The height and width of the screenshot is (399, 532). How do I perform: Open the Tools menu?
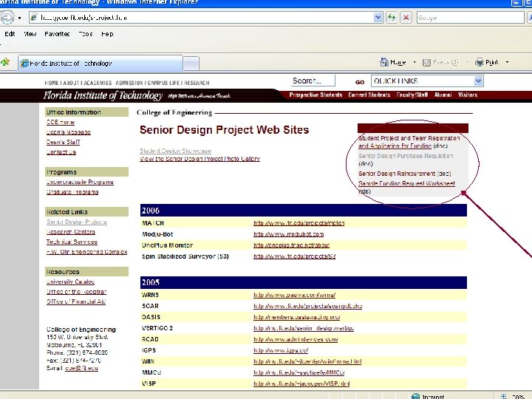click(x=86, y=34)
